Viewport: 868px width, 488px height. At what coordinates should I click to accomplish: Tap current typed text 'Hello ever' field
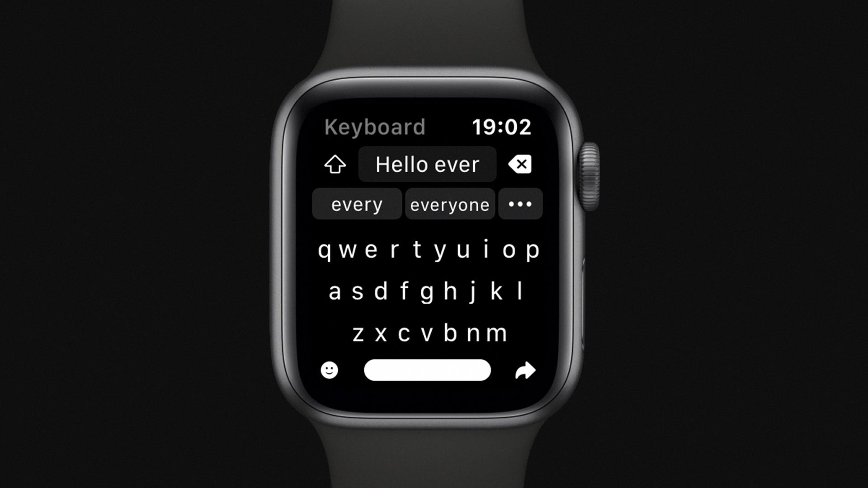pos(427,164)
